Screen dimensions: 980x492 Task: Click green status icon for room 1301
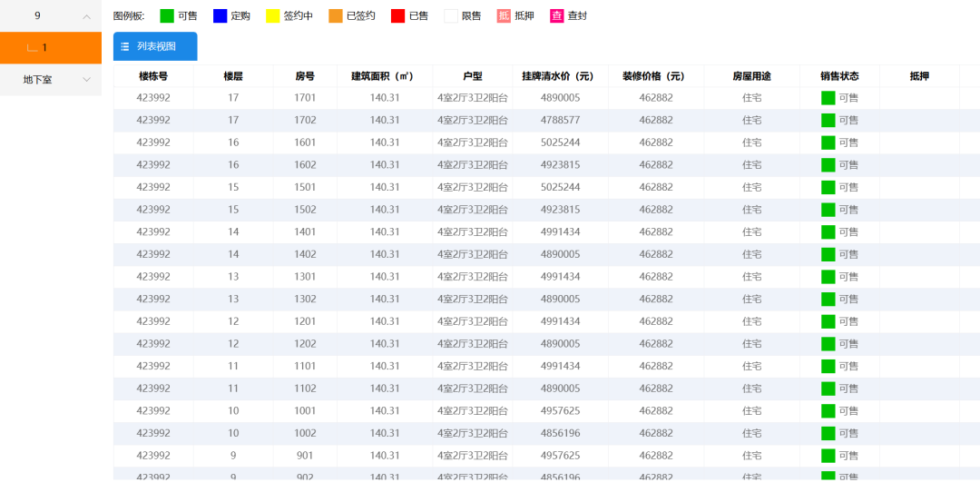click(x=828, y=277)
